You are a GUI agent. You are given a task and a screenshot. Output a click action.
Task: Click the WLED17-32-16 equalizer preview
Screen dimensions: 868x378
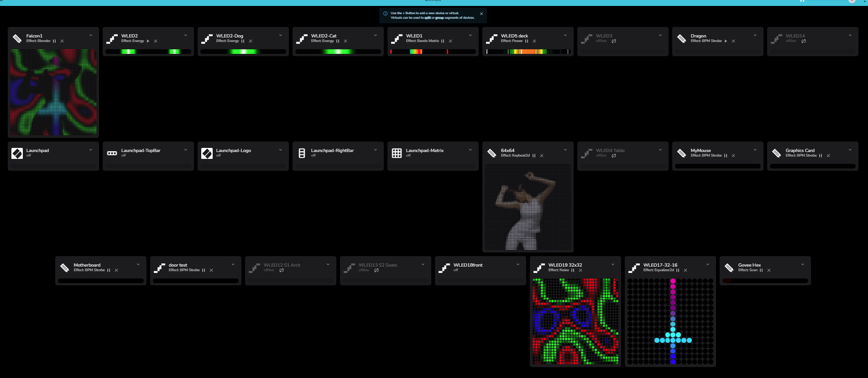(x=670, y=321)
